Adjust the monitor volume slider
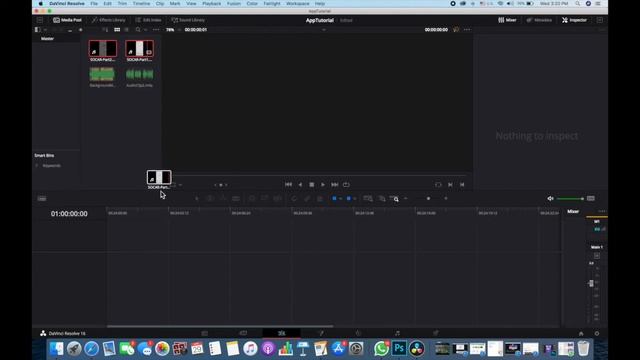This screenshot has height=360, width=640. [571, 199]
